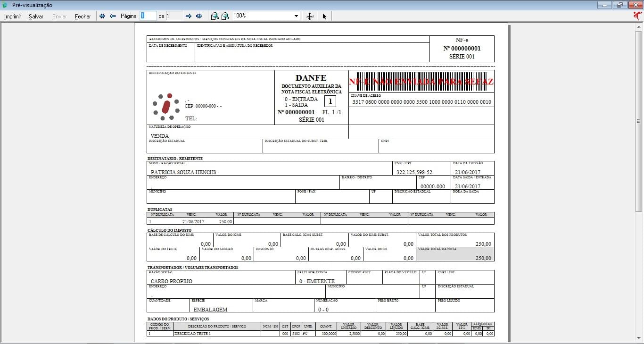Click the CST value 000
The width and height of the screenshot is (644, 344).
click(x=285, y=334)
